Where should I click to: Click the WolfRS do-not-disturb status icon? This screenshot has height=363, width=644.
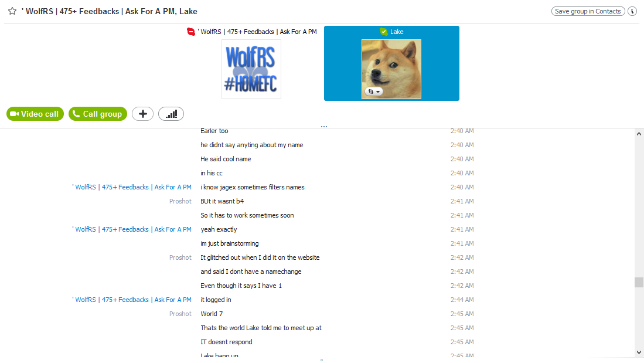[190, 32]
